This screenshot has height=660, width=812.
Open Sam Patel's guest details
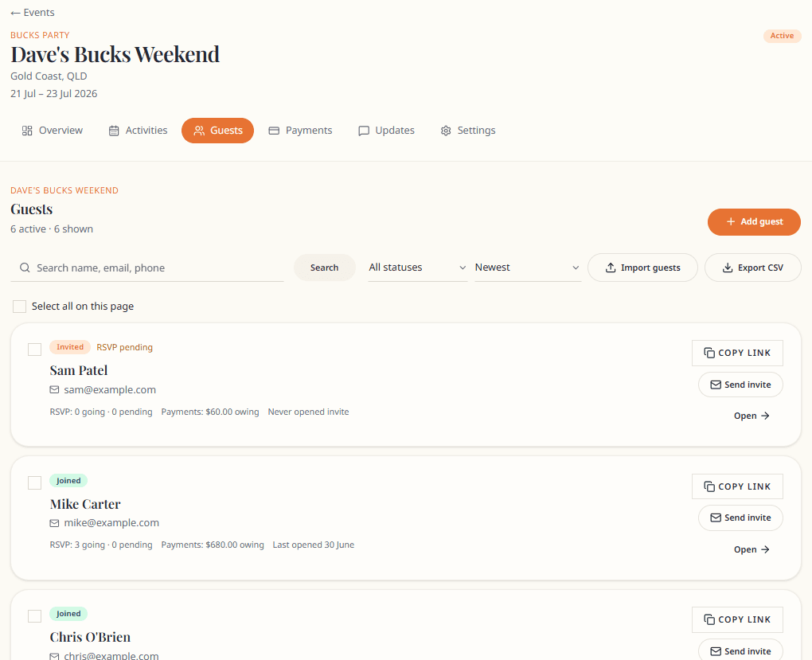[x=751, y=416]
